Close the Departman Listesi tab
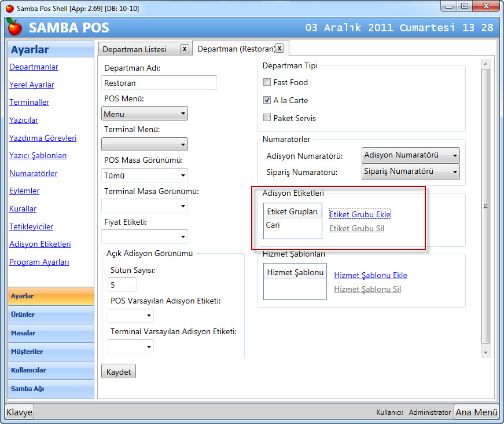 point(184,49)
